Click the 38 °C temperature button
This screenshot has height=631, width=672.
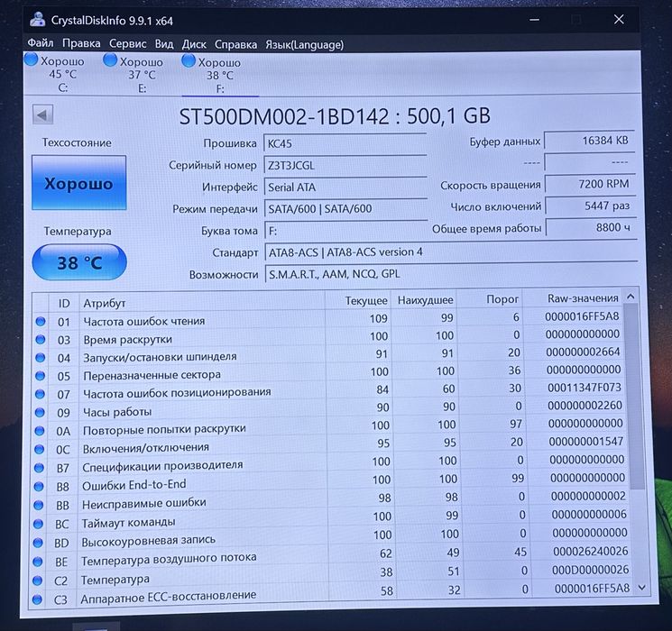click(79, 262)
